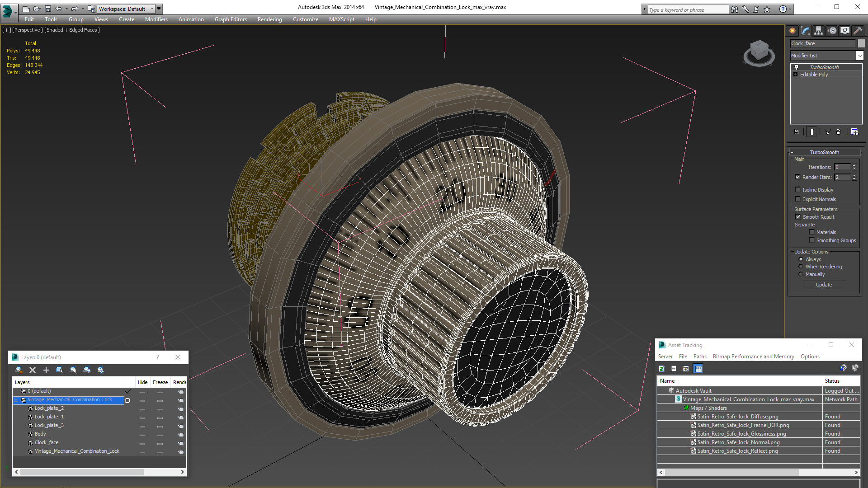This screenshot has width=868, height=488.
Task: Click the Freeze column header in Layers
Action: point(160,382)
